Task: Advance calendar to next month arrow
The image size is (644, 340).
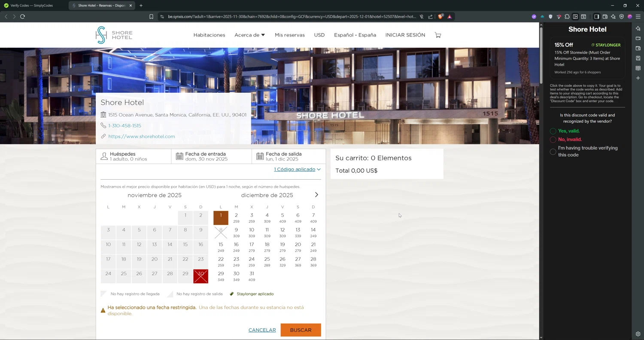Action: [x=316, y=195]
